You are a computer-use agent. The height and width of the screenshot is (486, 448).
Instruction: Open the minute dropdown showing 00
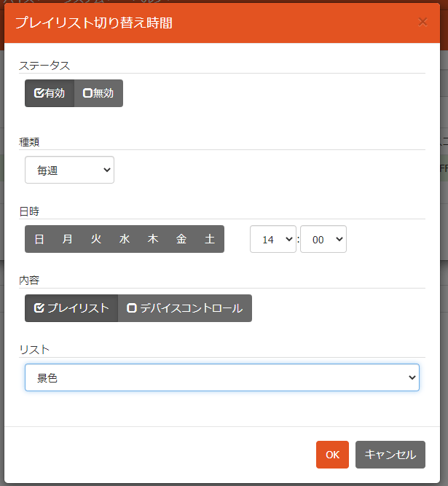coord(323,239)
